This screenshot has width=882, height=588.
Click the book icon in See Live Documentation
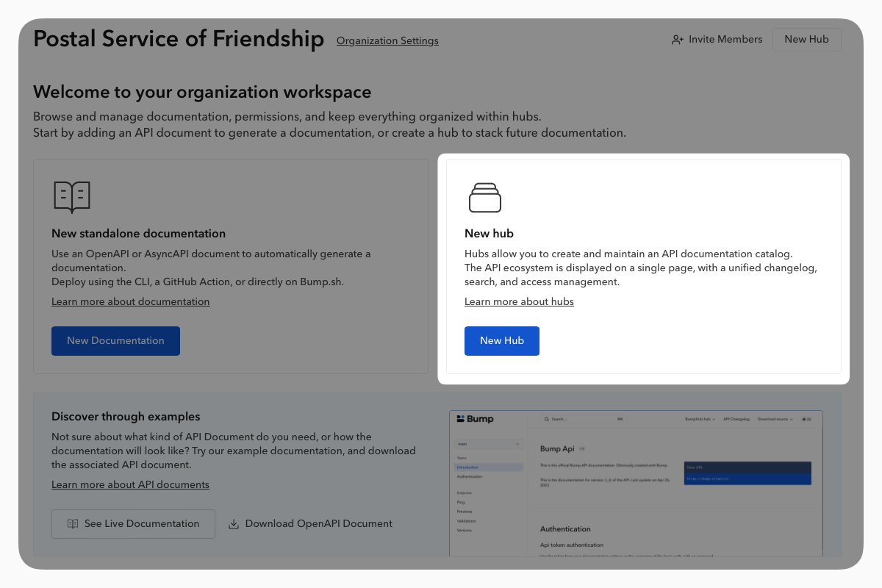click(73, 524)
